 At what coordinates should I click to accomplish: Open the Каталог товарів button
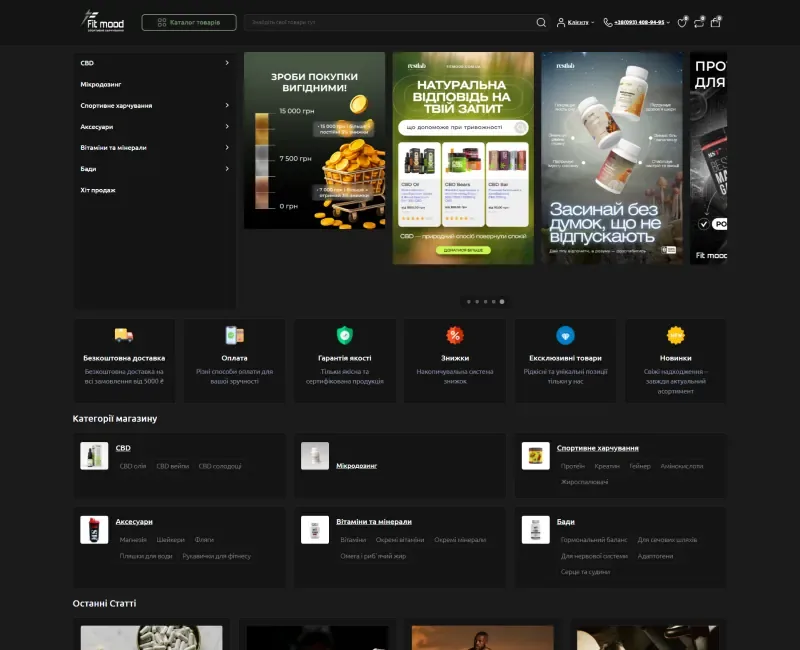(x=189, y=22)
